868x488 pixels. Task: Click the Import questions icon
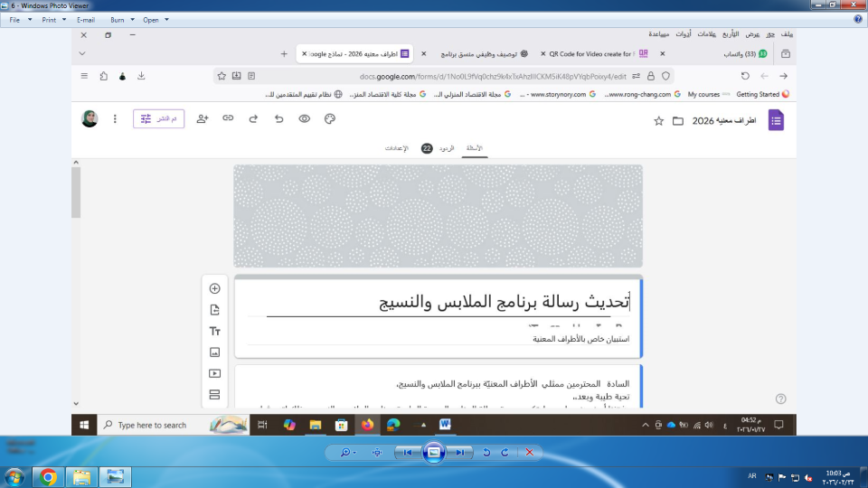[214, 310]
